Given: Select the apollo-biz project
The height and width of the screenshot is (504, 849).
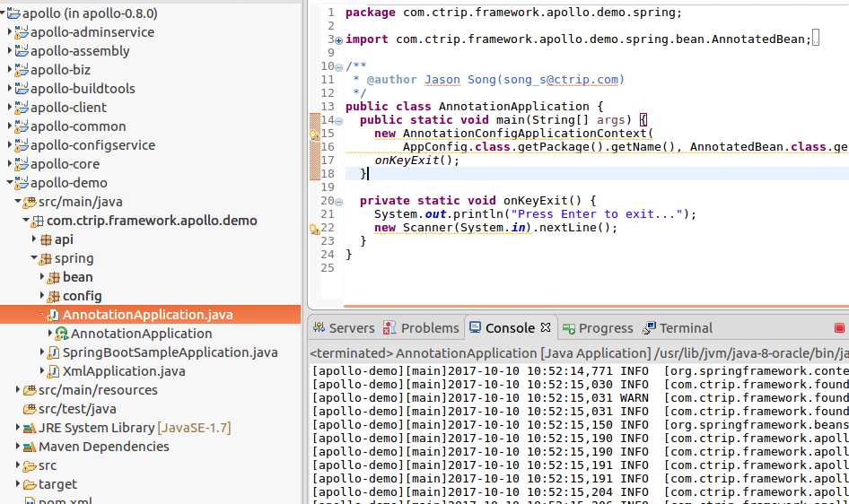Looking at the screenshot, I should tap(60, 70).
